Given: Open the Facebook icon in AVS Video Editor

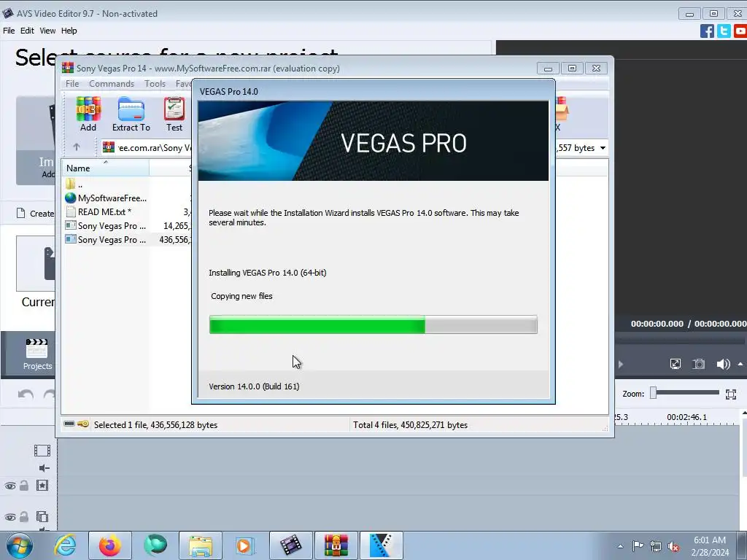Looking at the screenshot, I should tap(707, 31).
